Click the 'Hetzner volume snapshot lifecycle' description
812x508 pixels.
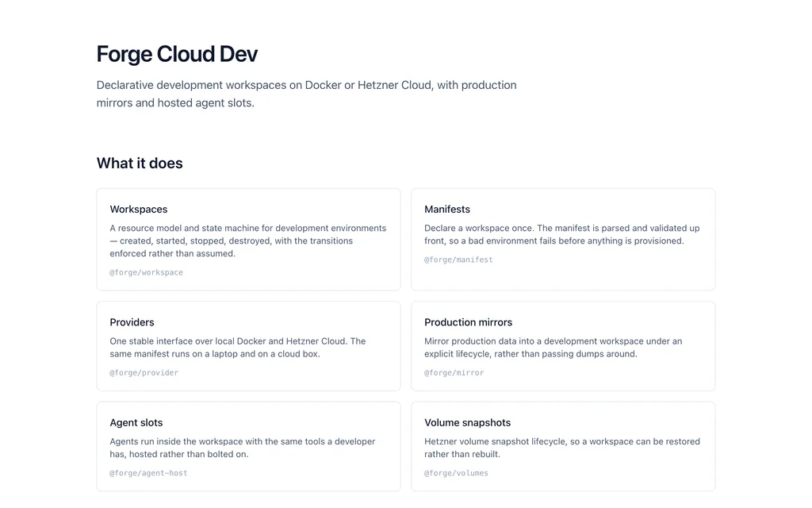tap(562, 448)
